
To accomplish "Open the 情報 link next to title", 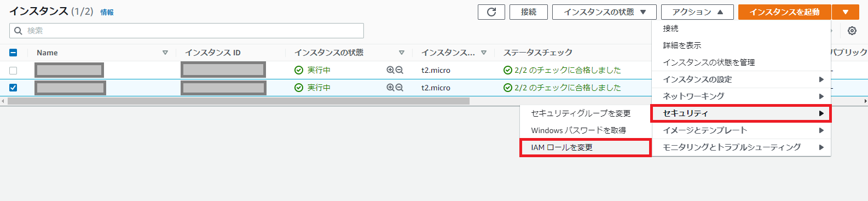I will [107, 12].
